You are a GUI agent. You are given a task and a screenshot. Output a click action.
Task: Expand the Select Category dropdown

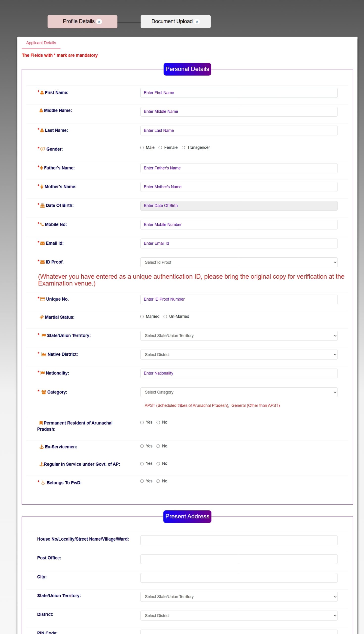point(239,392)
